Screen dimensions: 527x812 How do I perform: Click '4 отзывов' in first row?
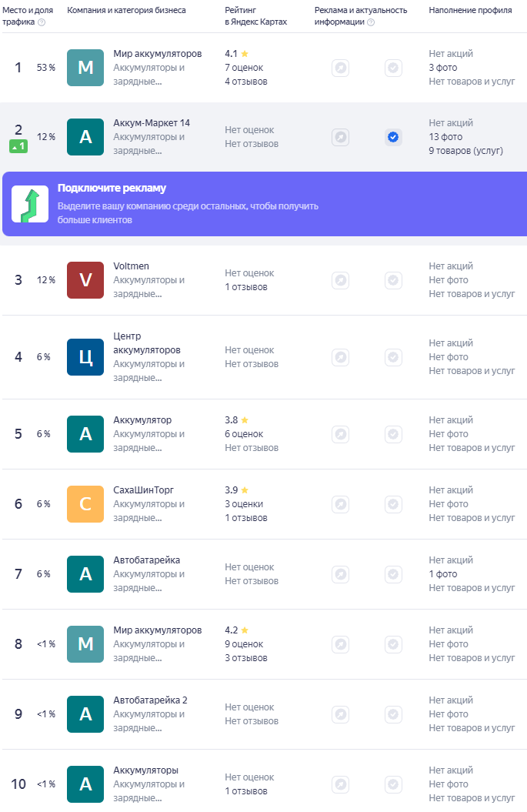coord(246,82)
